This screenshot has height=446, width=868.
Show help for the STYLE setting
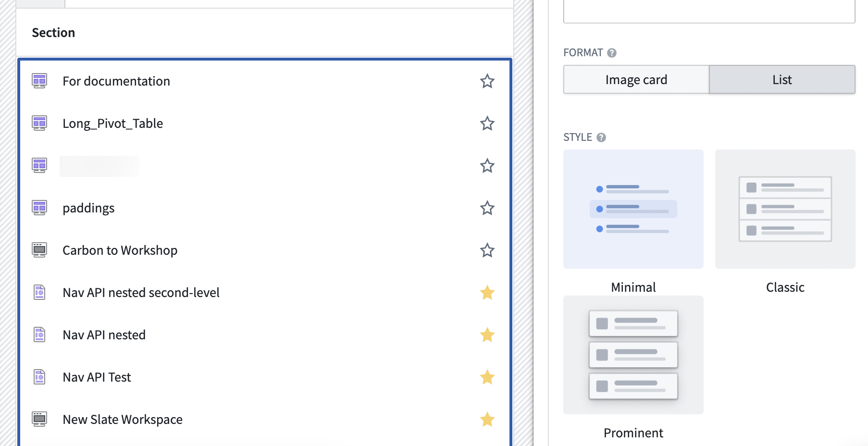tap(601, 137)
